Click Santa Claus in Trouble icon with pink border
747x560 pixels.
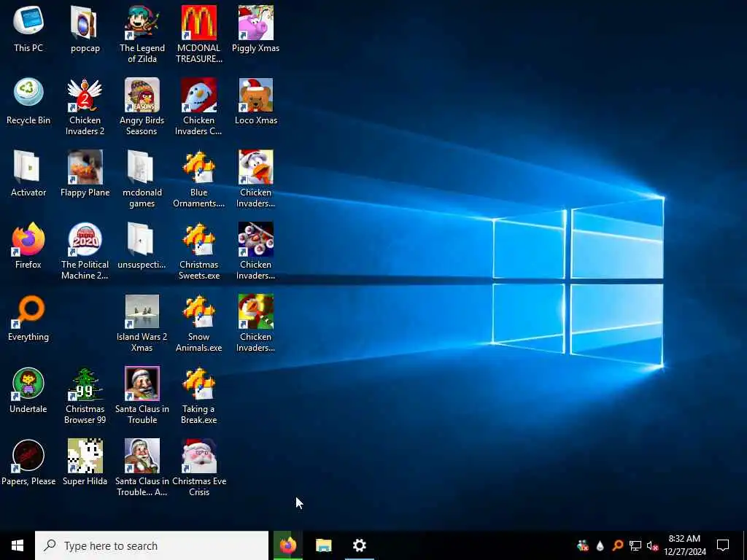tap(142, 384)
